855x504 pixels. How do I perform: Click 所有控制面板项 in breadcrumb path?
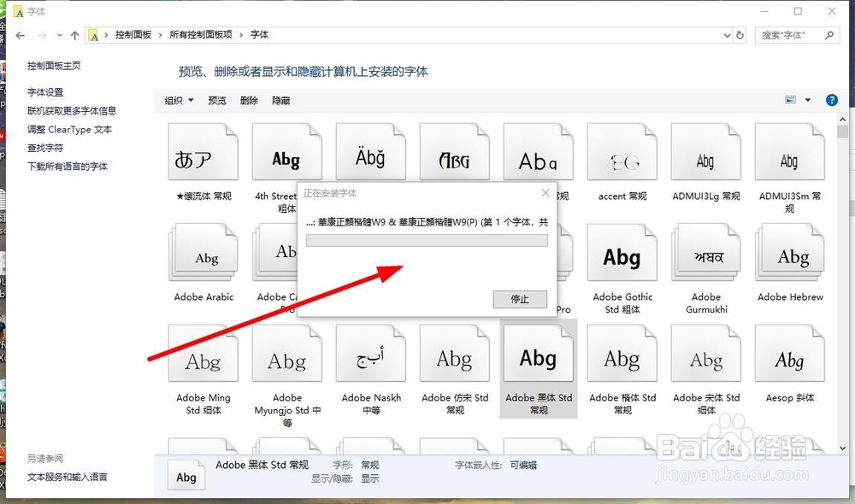(x=201, y=35)
